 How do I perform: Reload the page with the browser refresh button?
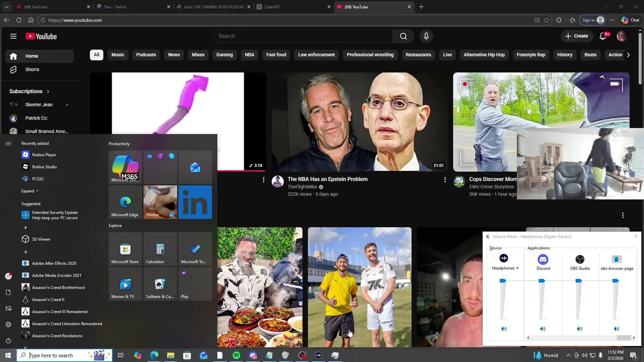tap(19, 20)
